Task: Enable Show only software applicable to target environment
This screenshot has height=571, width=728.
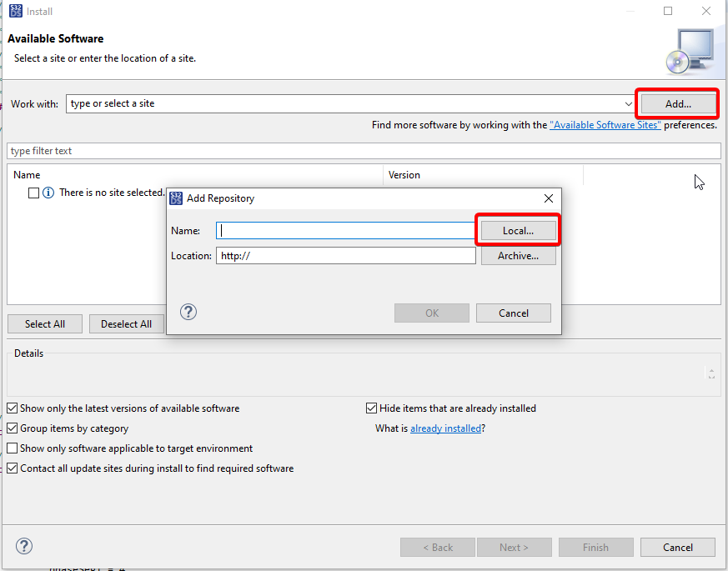Action: pos(12,448)
